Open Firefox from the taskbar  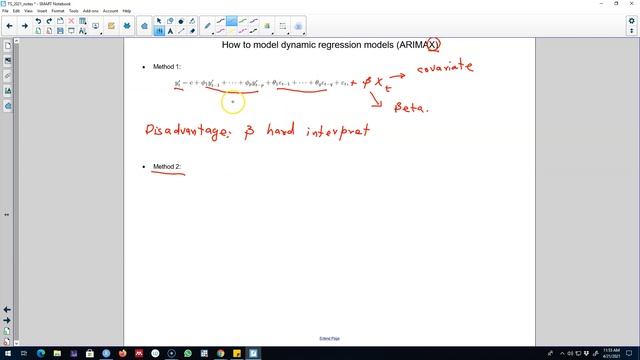(x=122, y=353)
